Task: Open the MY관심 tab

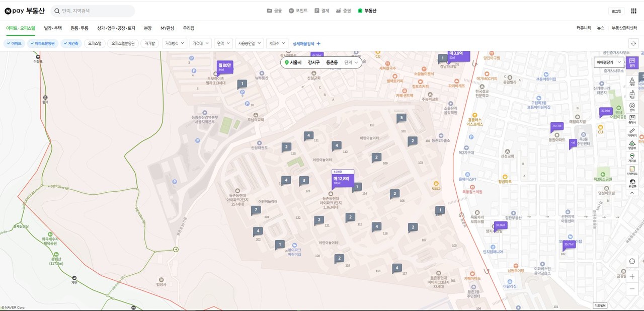Action: [x=168, y=28]
